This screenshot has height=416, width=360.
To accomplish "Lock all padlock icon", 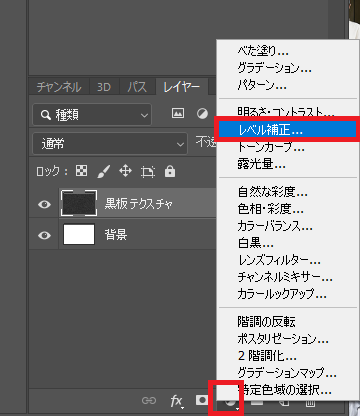I will (170, 171).
